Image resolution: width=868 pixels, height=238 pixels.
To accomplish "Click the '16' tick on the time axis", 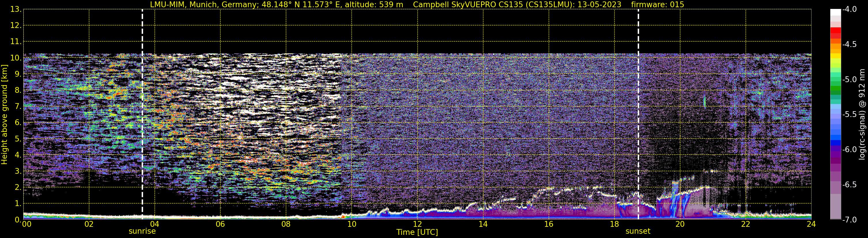I will (549, 224).
